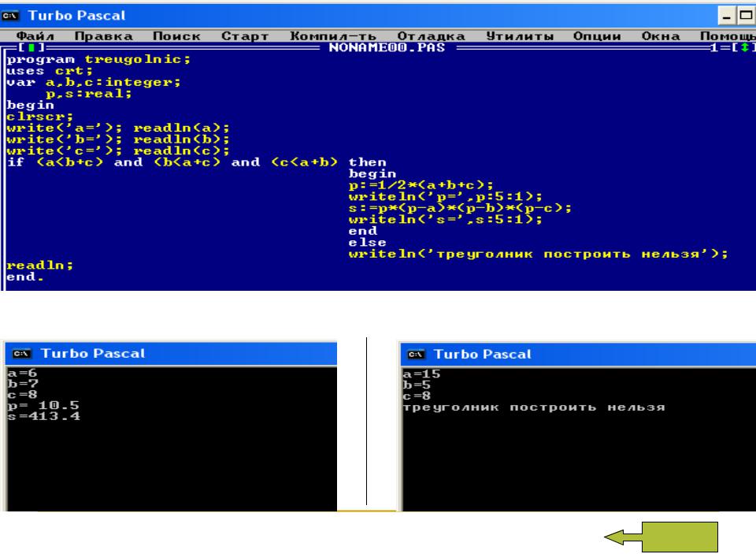This screenshot has height=554, width=756.
Task: Click the system icon of the a=6 output window
Action: point(22,354)
